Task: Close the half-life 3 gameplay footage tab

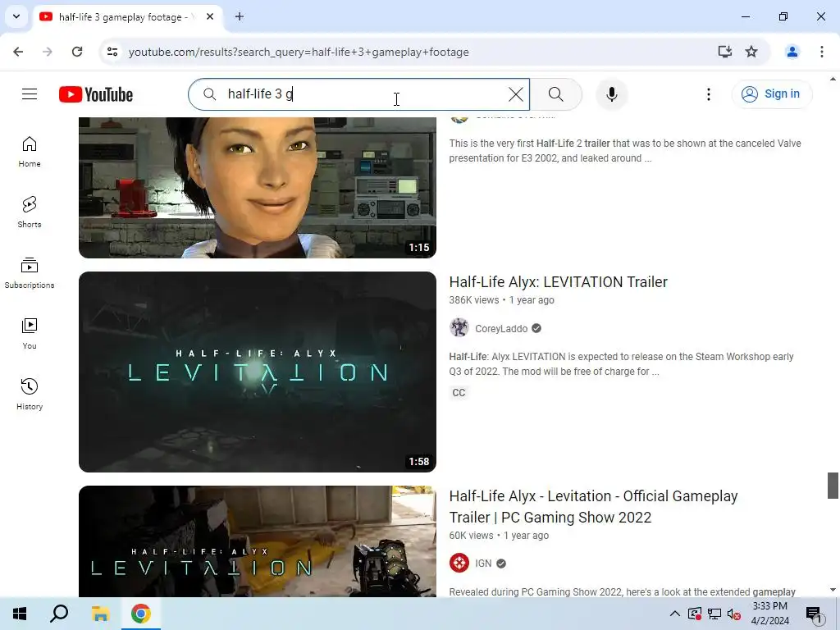Action: [210, 16]
